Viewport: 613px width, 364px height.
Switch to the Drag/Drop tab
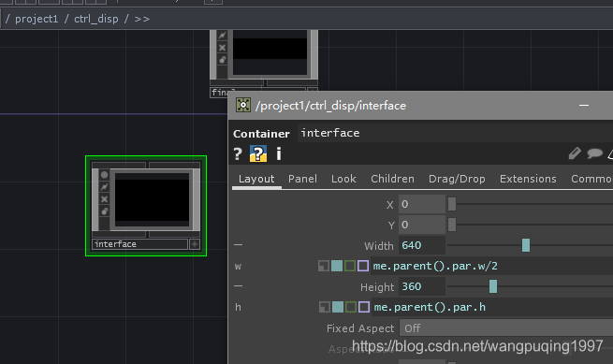(457, 179)
